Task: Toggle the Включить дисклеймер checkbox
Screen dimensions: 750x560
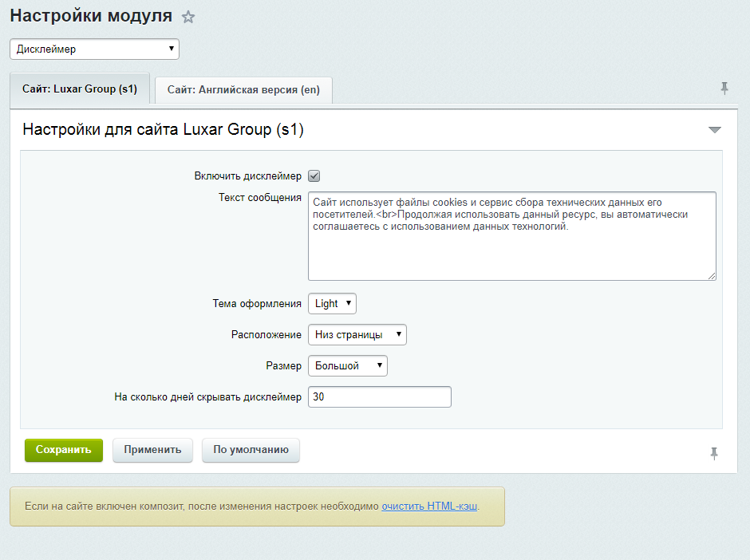Action: pos(314,176)
